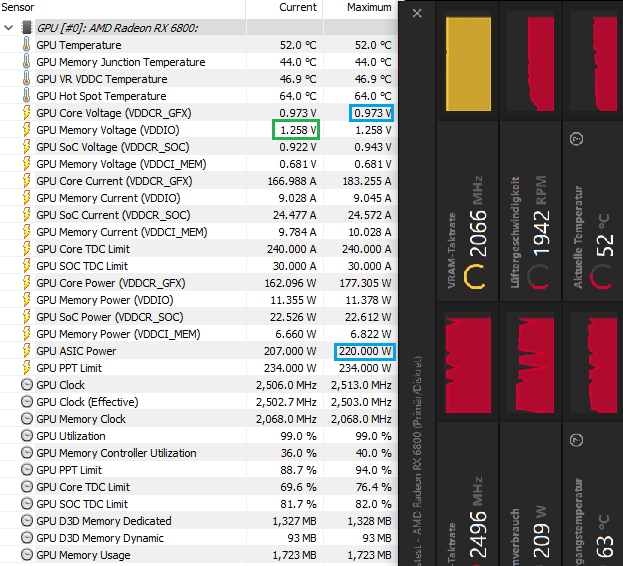This screenshot has width=623, height=566.
Task: Select GPU Memory Power (VDDCI_MEM) row label
Action: 118,334
